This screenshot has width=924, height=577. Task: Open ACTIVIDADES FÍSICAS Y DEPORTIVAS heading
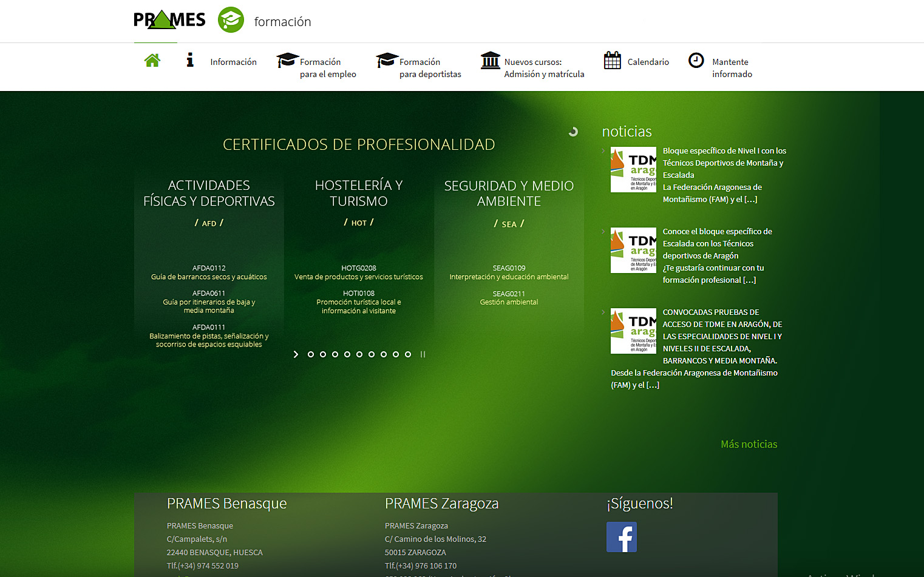209,193
